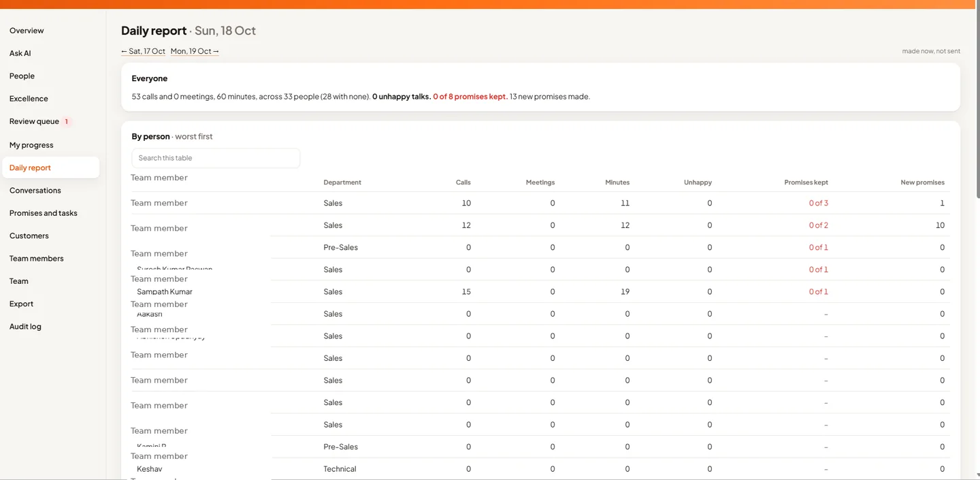Sort by the Unhappy column header
Viewport: 980px width, 480px height.
(x=698, y=182)
